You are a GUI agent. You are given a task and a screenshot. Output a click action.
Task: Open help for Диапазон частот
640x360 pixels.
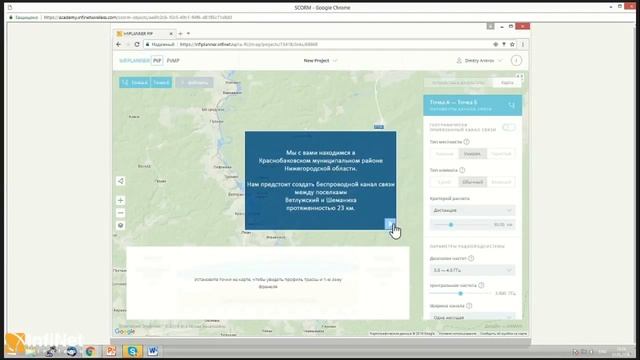click(x=471, y=258)
